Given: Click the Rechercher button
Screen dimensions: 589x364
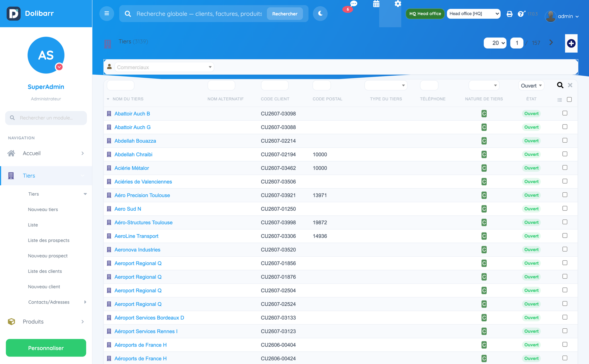Looking at the screenshot, I should tap(285, 14).
